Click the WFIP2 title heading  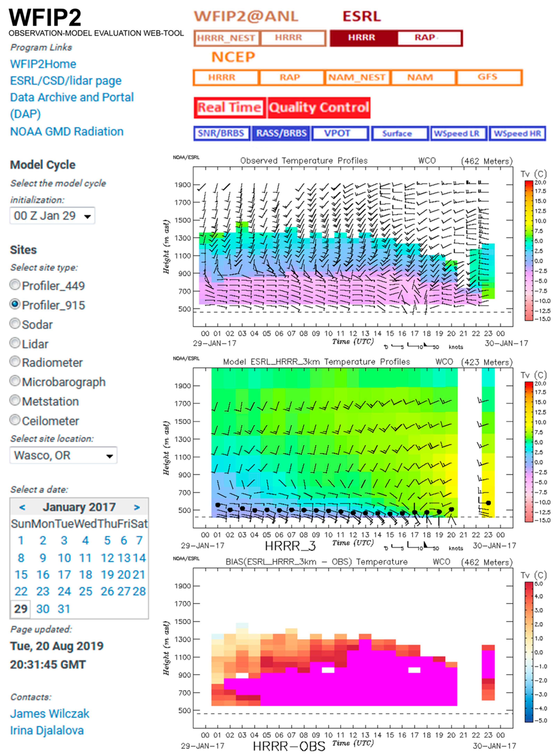45,18
